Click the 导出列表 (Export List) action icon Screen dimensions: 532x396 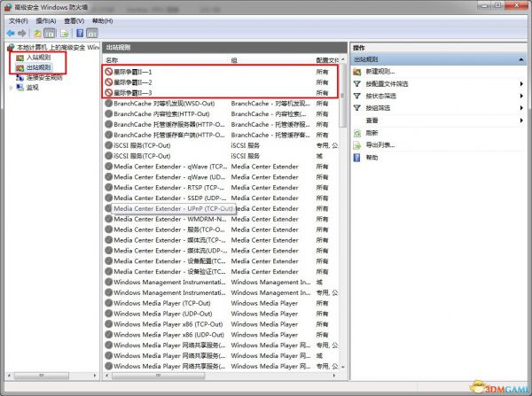pos(357,144)
